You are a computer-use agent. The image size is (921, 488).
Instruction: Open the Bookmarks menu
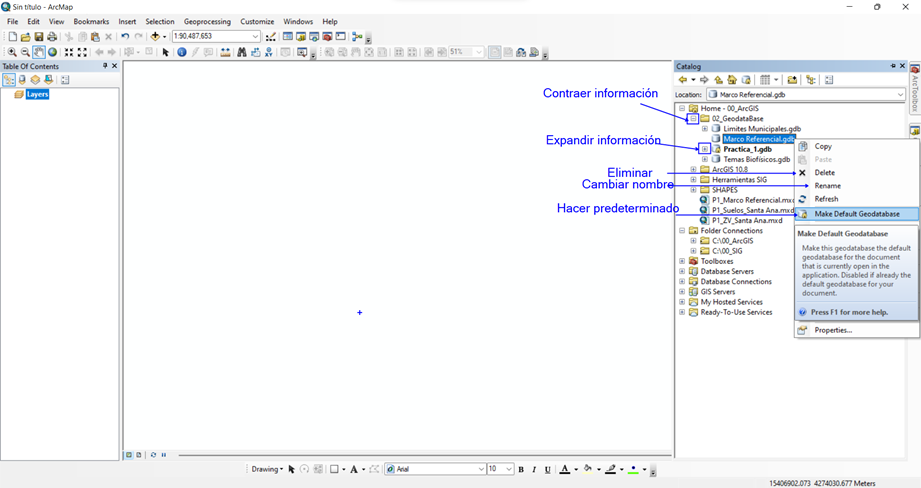tap(91, 22)
